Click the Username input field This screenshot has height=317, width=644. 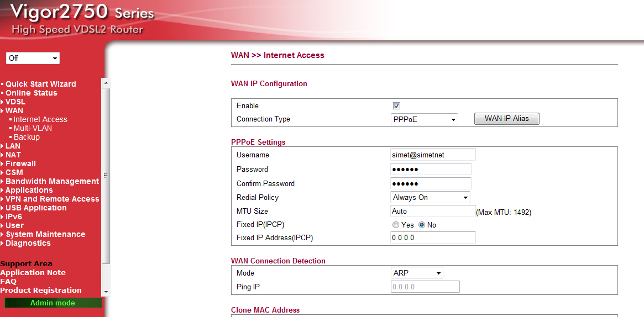433,155
